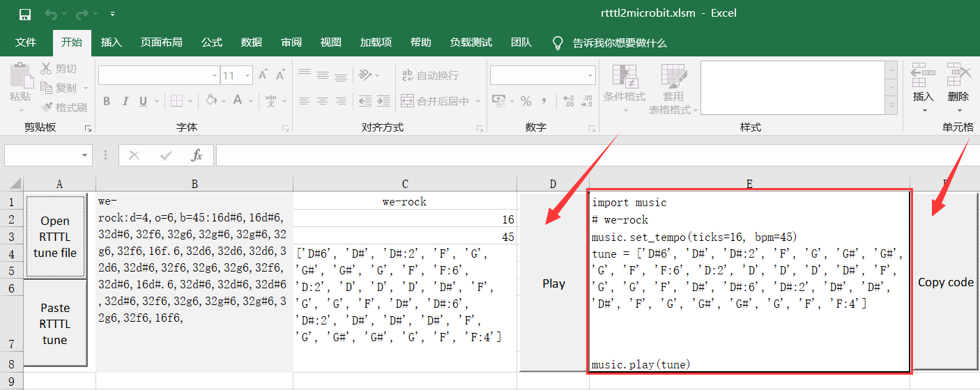This screenshot has width=980, height=390.
Task: Click the Cut (剪切) scissors icon
Action: point(47,69)
